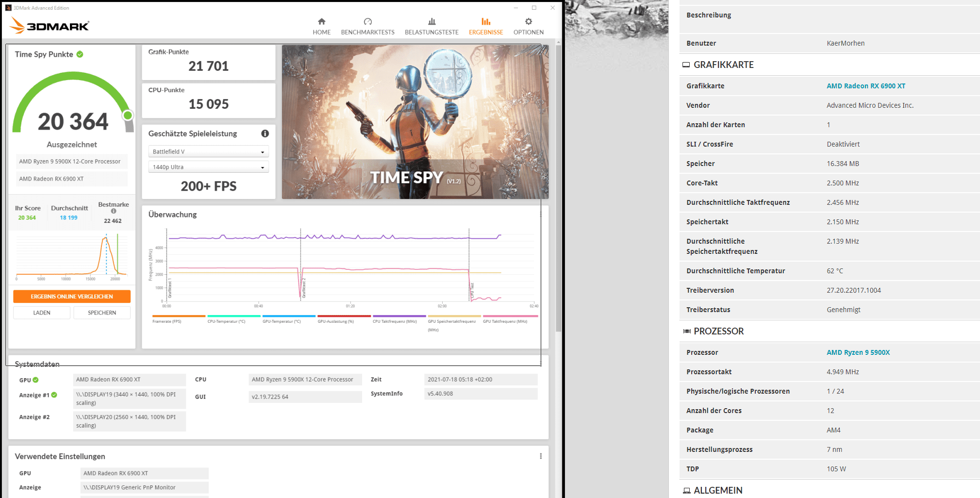Click the 20 364 Time Spy score

[x=73, y=121]
